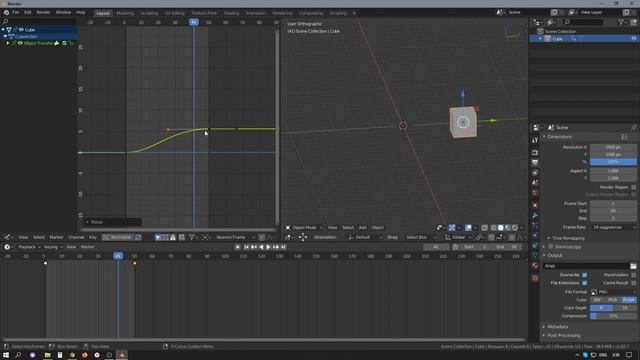Expand the Post Processing panel

[x=564, y=336]
